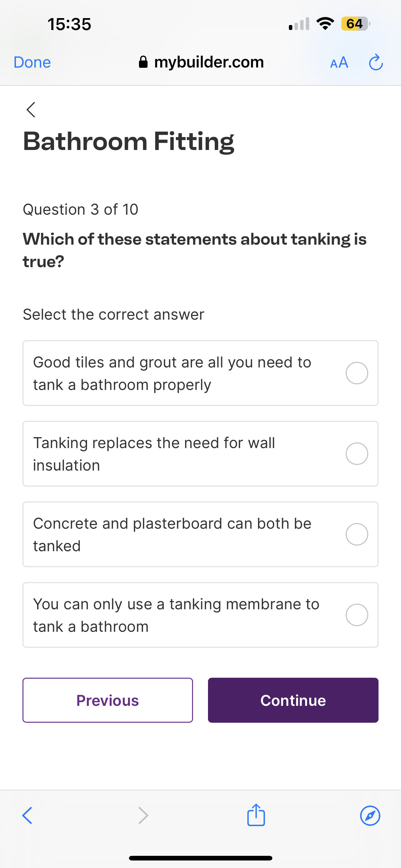Image resolution: width=401 pixels, height=868 pixels.
Task: Tap the Share icon in bottom toolbar
Action: (x=256, y=815)
